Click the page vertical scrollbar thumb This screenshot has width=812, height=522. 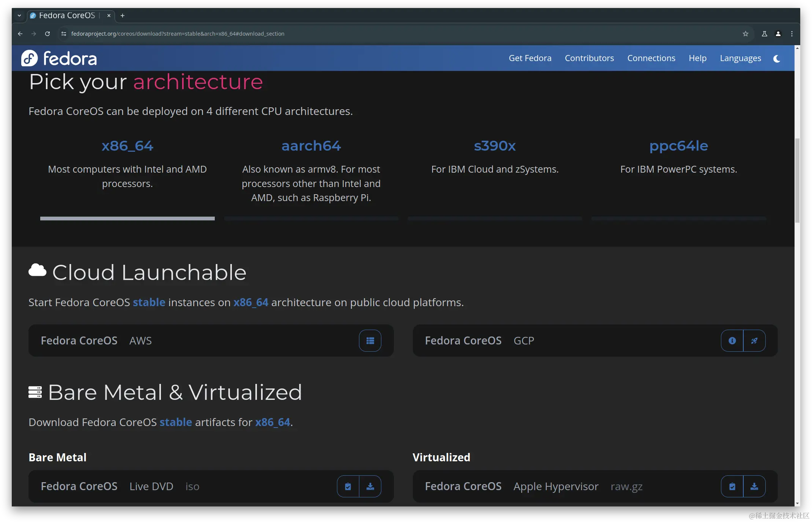click(x=797, y=180)
